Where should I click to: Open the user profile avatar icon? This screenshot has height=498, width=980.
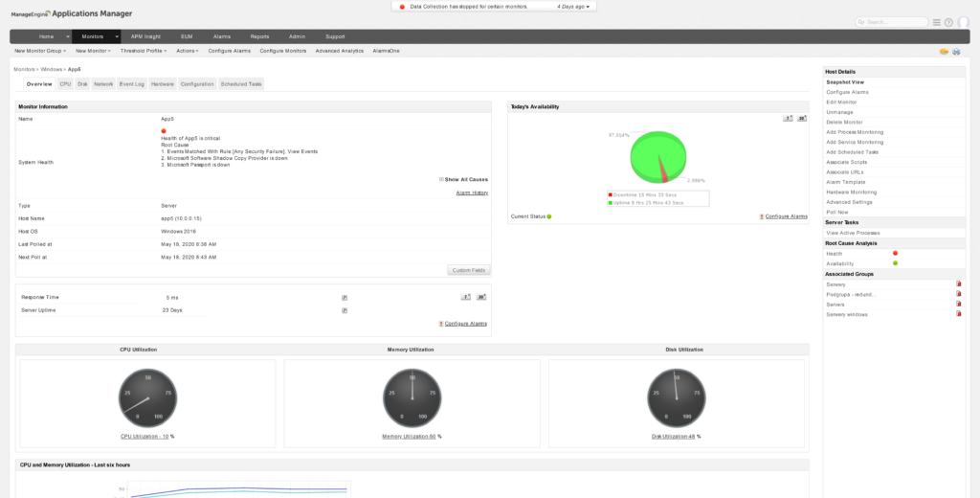coord(963,22)
